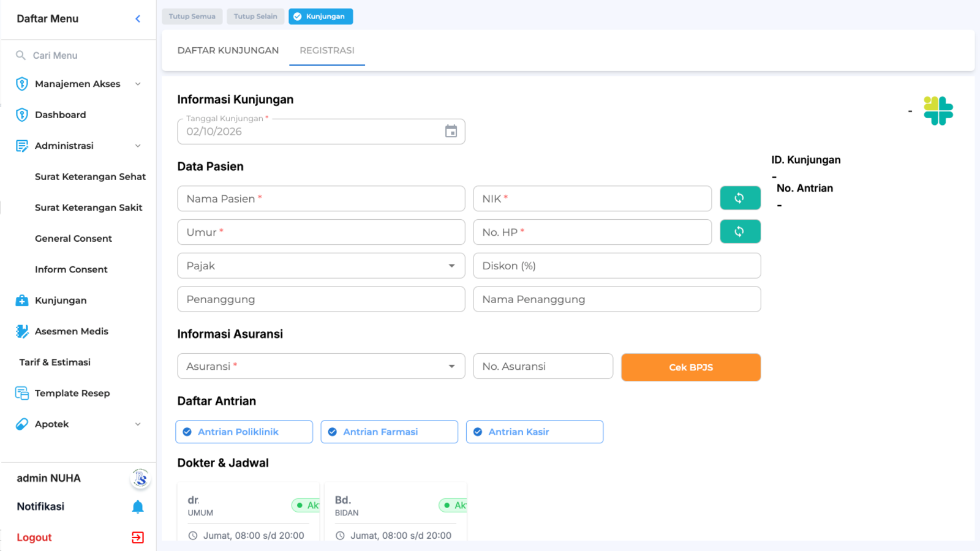This screenshot has width=980, height=551.
Task: Click the Dashboard shield icon
Action: coord(22,114)
